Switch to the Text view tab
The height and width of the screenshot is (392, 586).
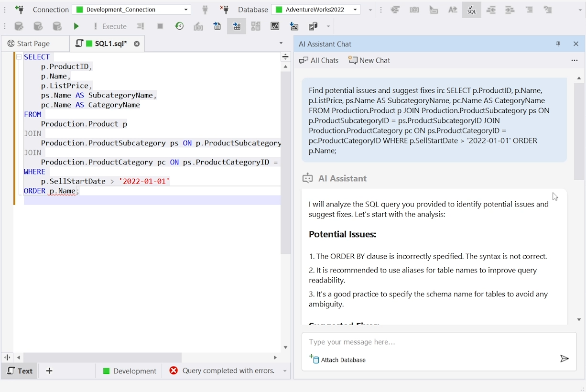point(20,370)
